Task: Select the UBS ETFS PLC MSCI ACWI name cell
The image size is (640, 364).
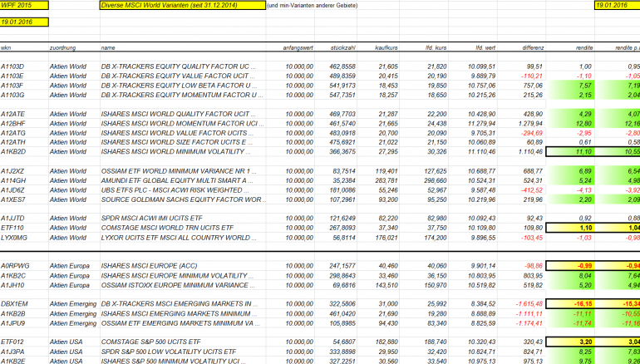Action: coord(183,190)
